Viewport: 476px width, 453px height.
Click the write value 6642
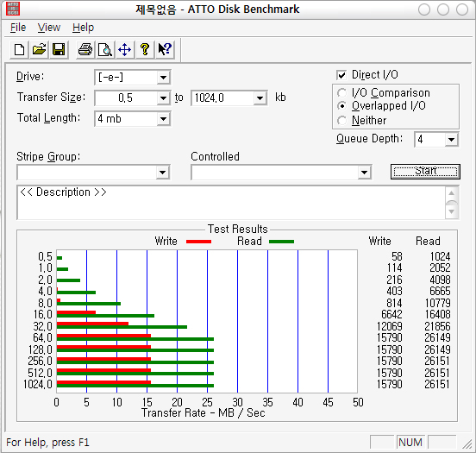(x=391, y=314)
